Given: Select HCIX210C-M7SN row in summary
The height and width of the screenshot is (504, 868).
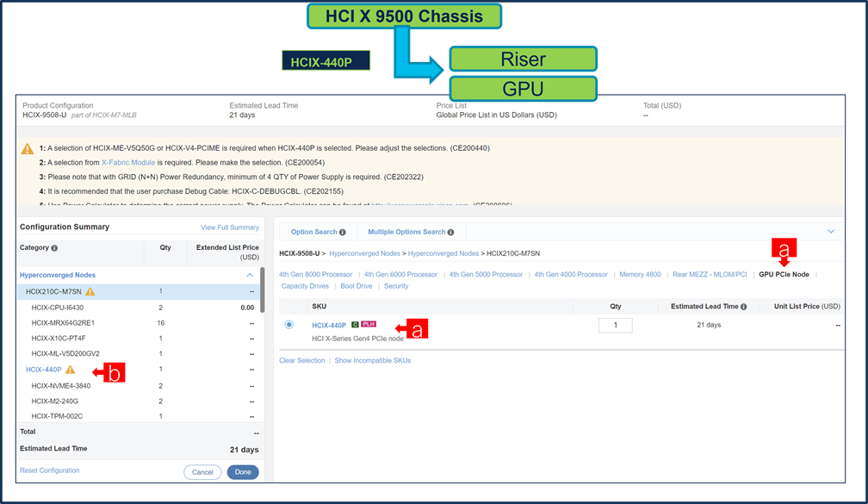Looking at the screenshot, I should pos(139,291).
